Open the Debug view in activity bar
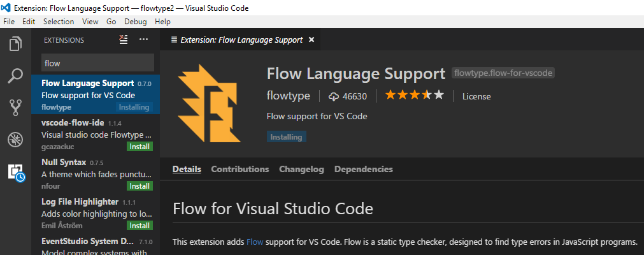Viewport: 644px width, 255px height. 15,140
